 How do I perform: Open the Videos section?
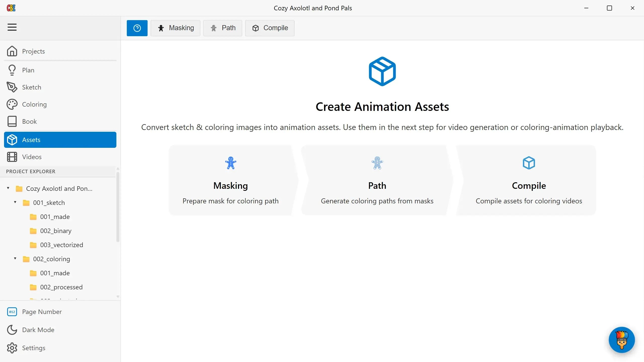click(x=60, y=157)
